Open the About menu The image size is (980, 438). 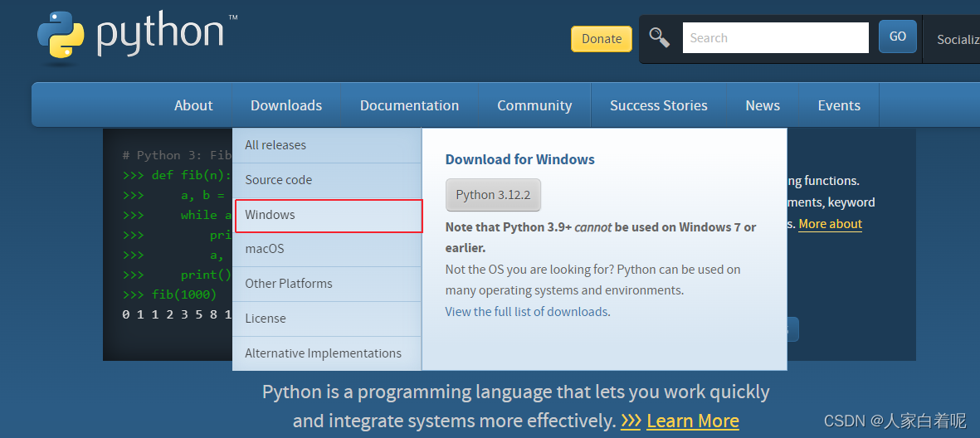click(x=193, y=105)
